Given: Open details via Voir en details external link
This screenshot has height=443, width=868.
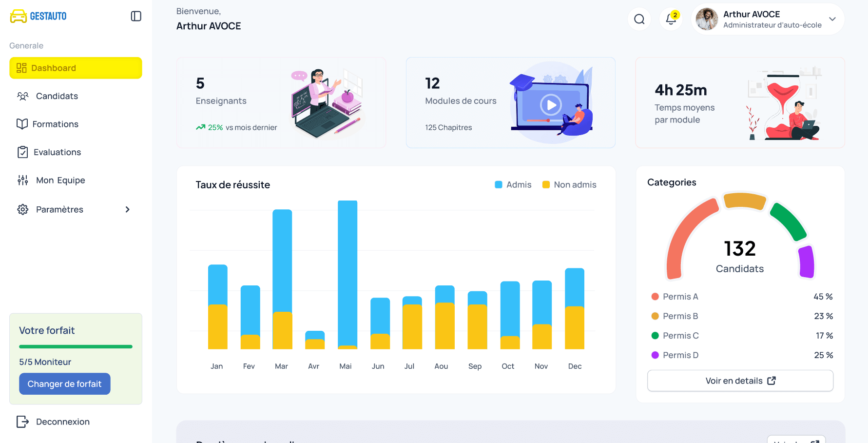Looking at the screenshot, I should click(772, 381).
